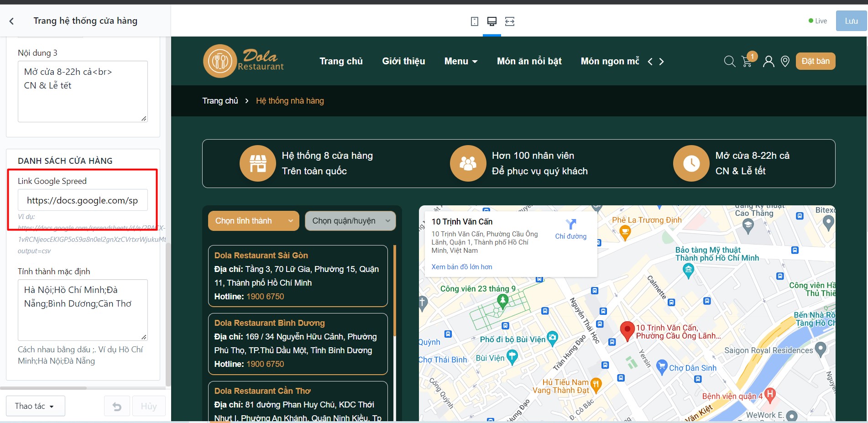Click the store location pin icon
Viewport: 868px width, 423px height.
785,61
